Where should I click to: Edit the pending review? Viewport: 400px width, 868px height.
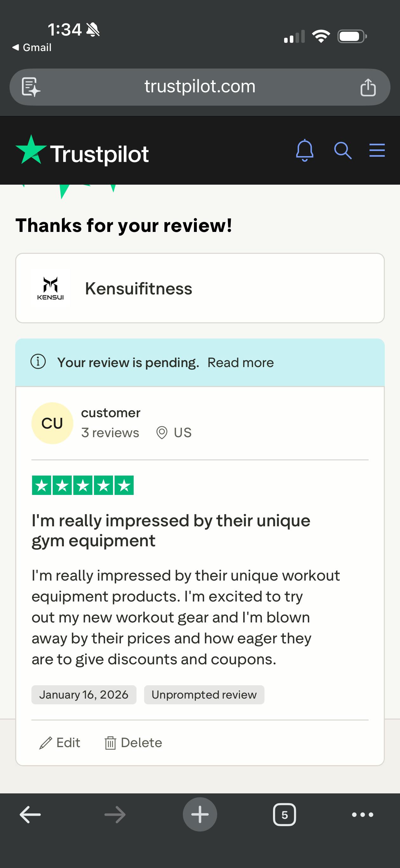tap(60, 743)
